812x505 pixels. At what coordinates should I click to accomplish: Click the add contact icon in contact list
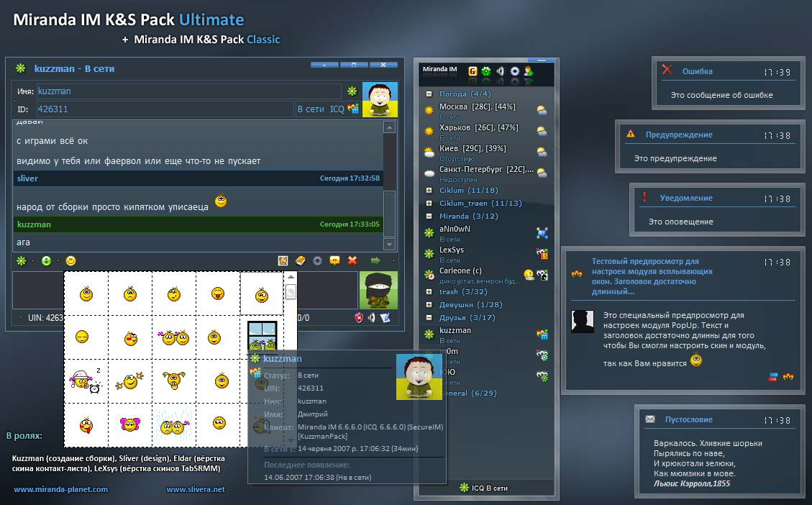click(x=529, y=71)
